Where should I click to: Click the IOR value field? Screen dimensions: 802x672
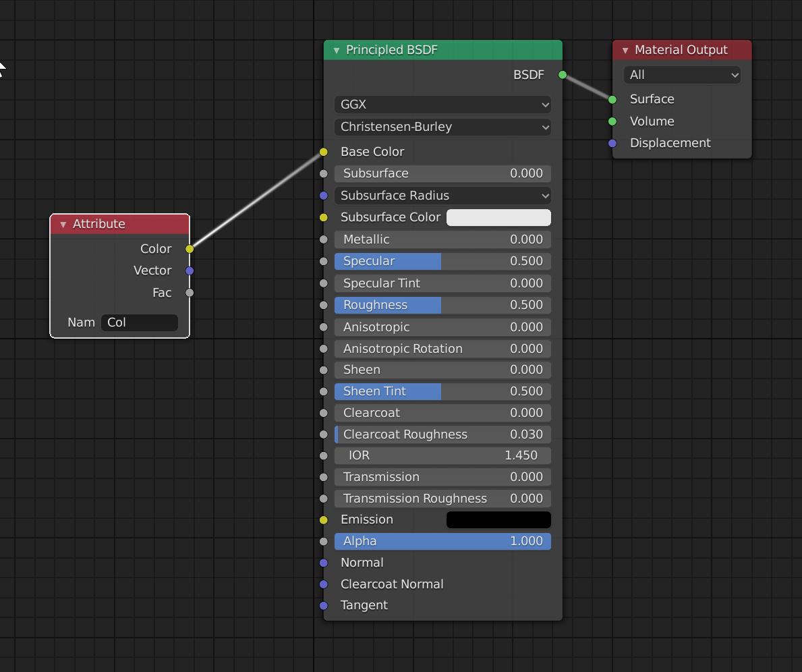click(442, 455)
